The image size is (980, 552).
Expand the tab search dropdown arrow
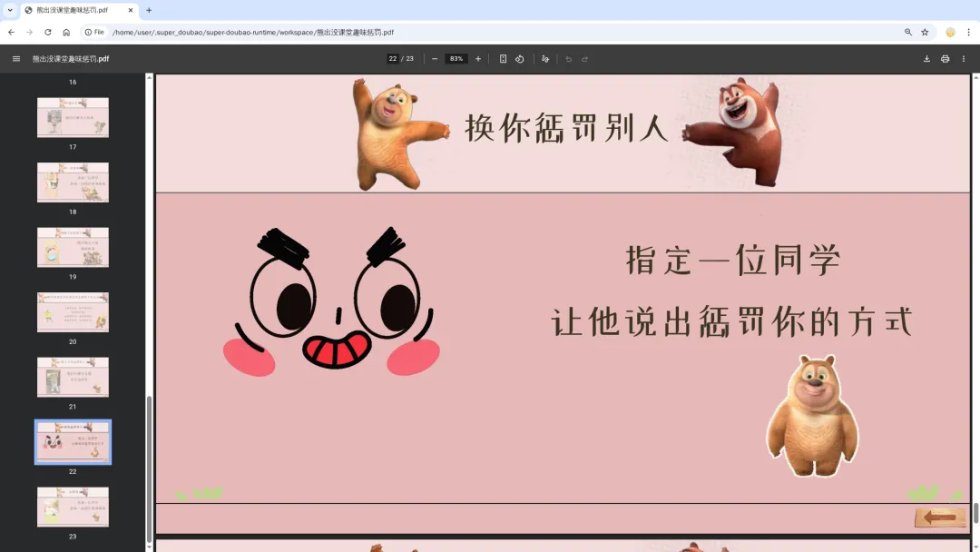pos(10,10)
